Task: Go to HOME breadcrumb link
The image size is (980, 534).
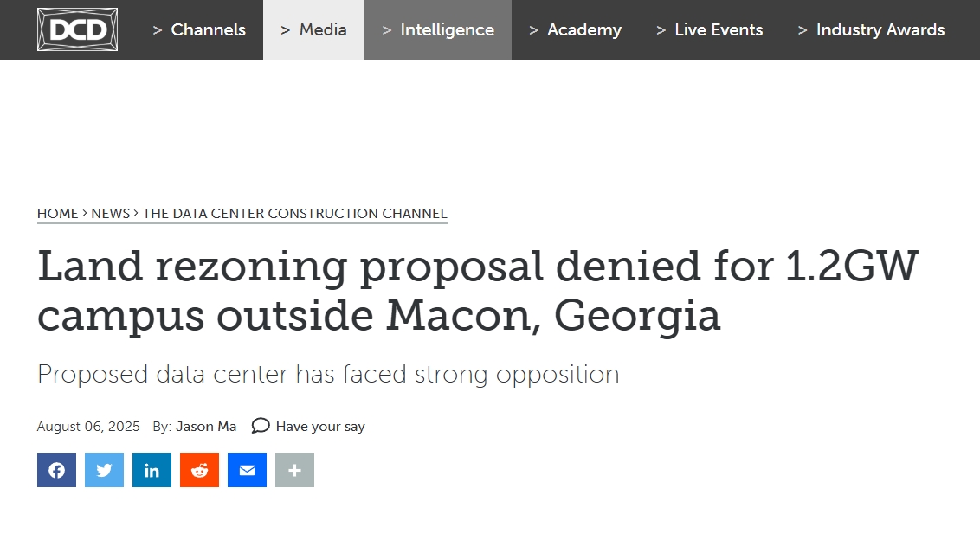Action: [57, 214]
